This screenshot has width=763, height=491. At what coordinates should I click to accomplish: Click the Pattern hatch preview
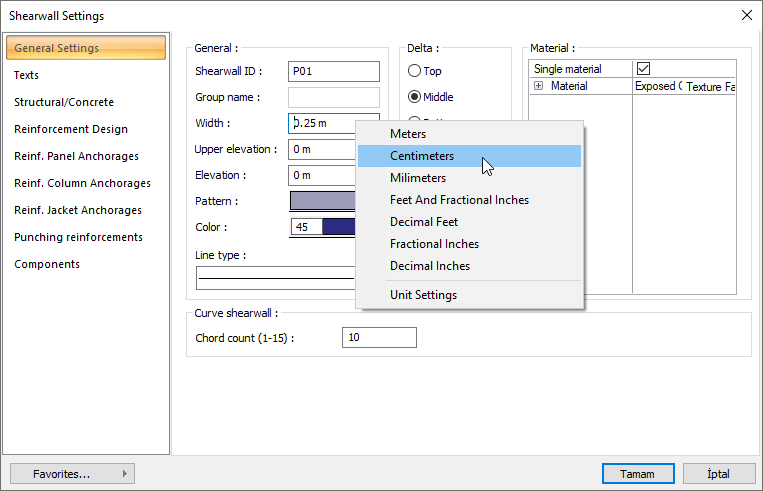[x=322, y=201]
